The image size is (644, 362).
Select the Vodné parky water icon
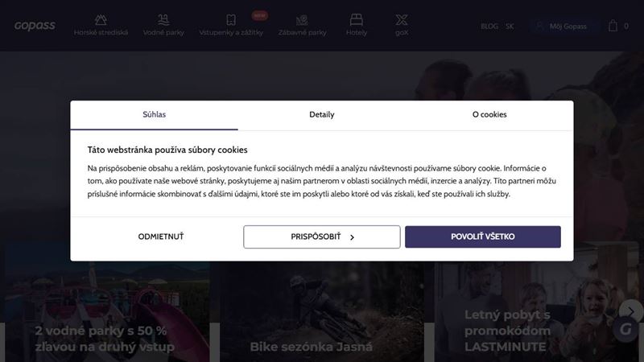click(x=163, y=19)
